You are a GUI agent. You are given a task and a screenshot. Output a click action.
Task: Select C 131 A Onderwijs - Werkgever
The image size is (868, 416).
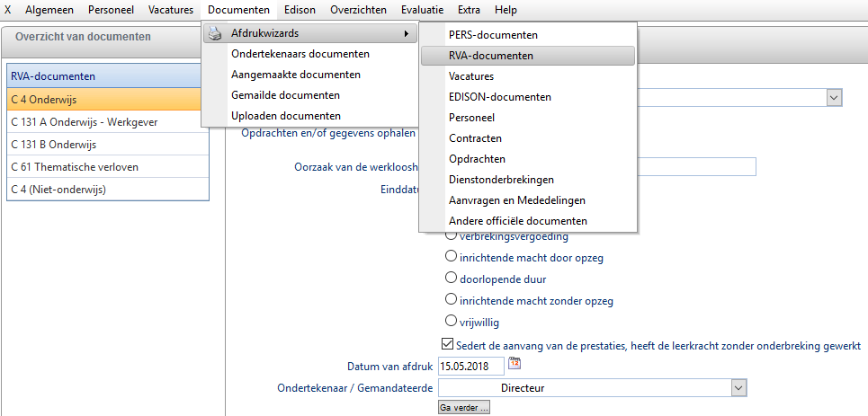point(108,122)
